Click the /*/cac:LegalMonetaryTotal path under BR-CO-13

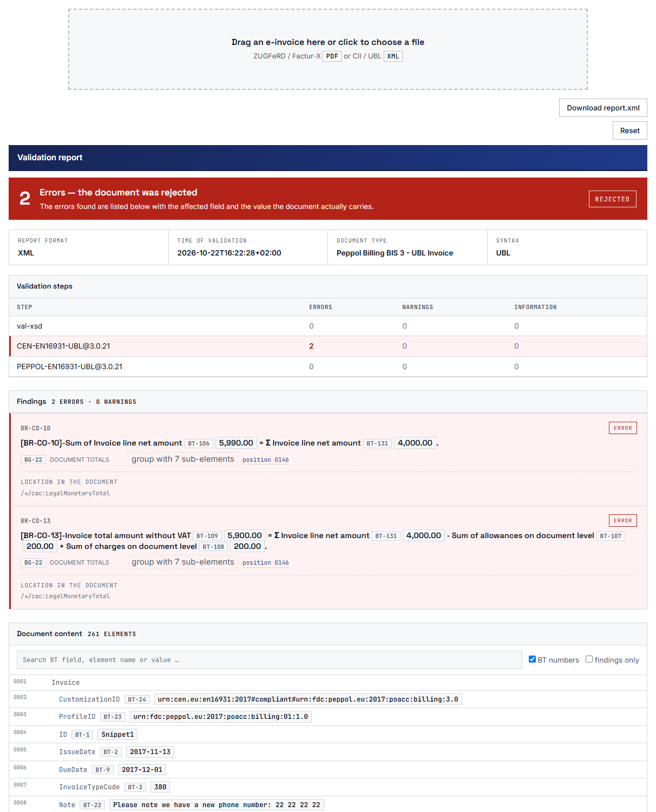(65, 596)
